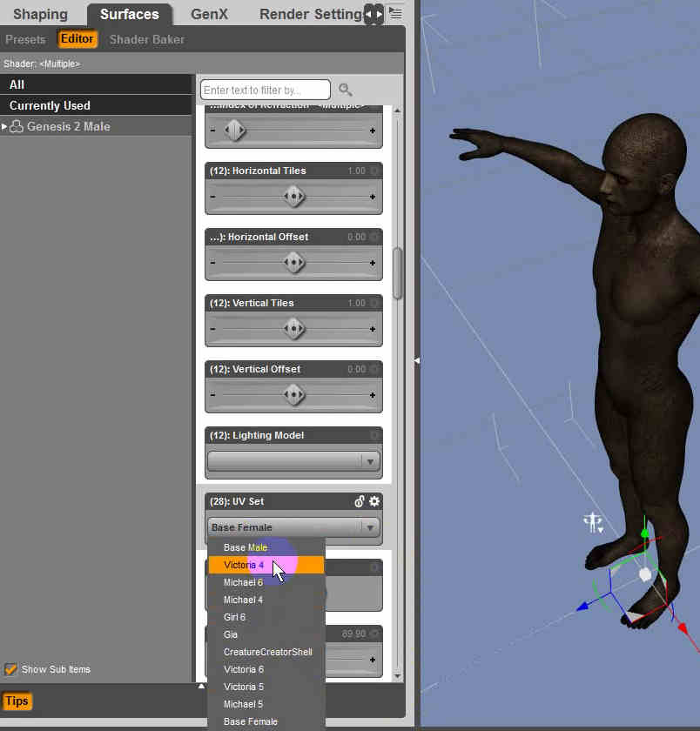700x731 pixels.
Task: Open the Lighting Model settings gear
Action: pos(374,435)
